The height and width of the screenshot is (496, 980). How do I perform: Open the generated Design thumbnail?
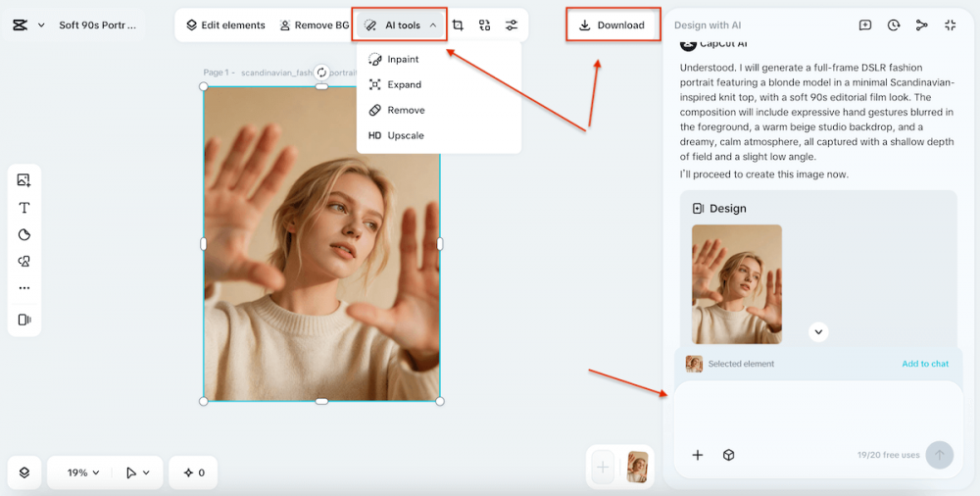point(737,284)
